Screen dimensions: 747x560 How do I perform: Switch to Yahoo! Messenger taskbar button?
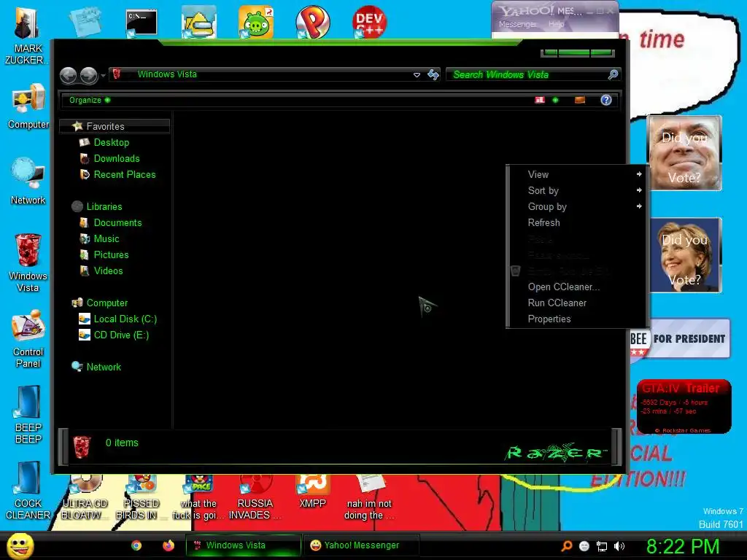pyautogui.click(x=362, y=545)
